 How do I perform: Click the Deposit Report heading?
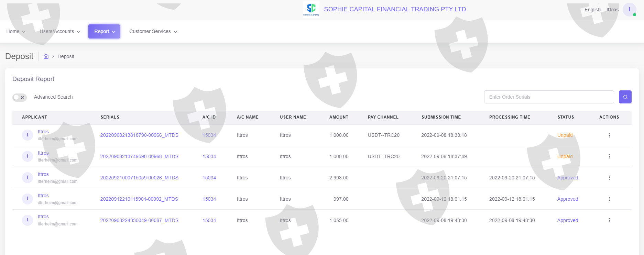(x=33, y=79)
